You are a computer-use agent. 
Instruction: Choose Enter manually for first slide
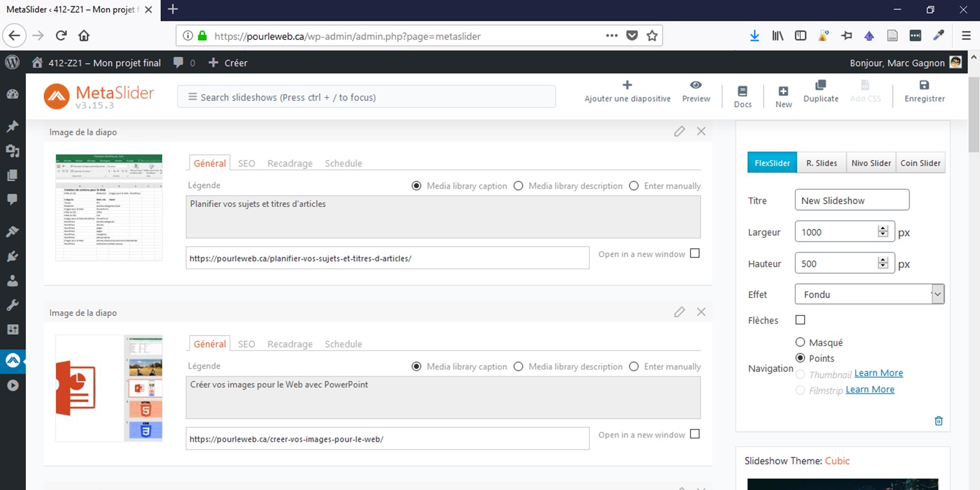(633, 186)
